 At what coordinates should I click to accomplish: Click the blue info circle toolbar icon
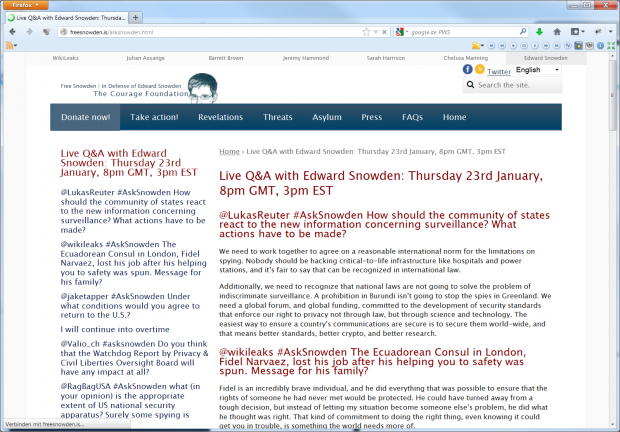[x=600, y=45]
